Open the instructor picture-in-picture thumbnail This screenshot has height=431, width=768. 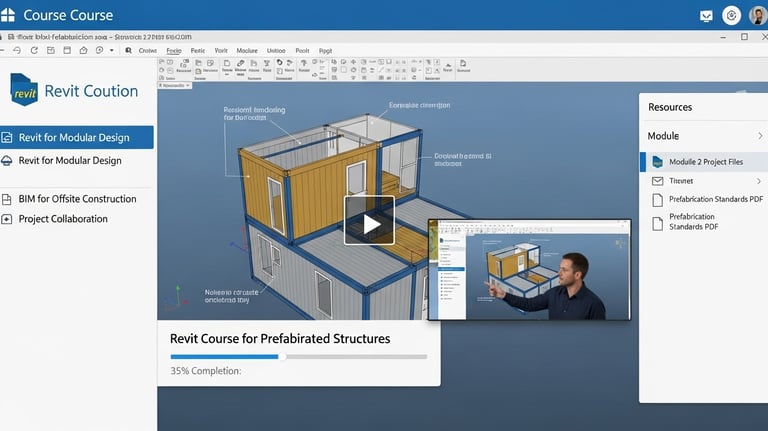tap(529, 270)
